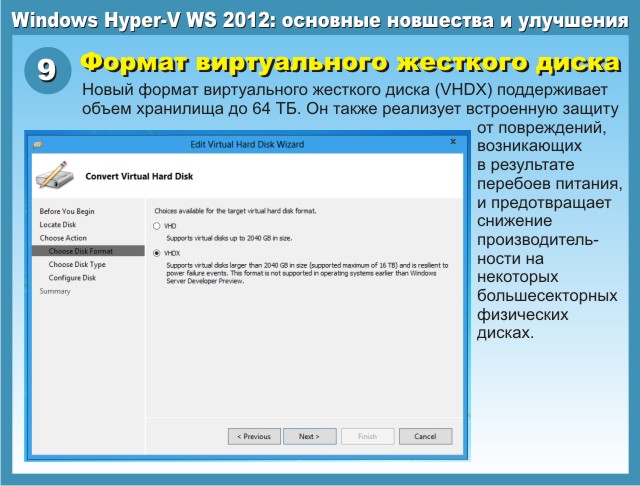Click the wizard title bar icon
The height and width of the screenshot is (486, 640).
point(38,144)
